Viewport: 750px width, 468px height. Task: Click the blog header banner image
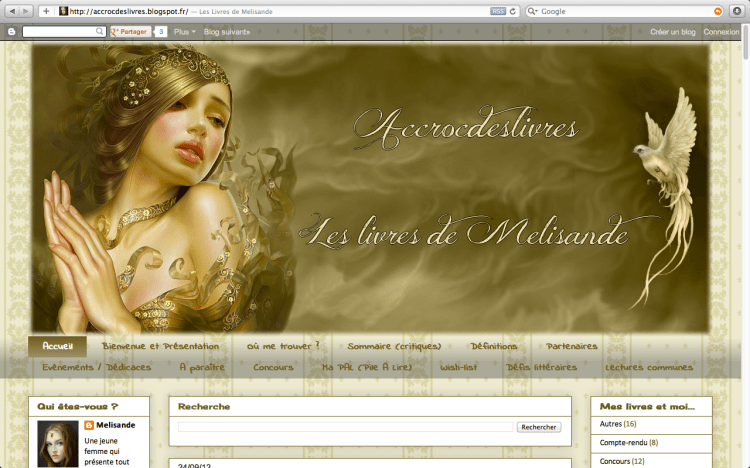(371, 188)
